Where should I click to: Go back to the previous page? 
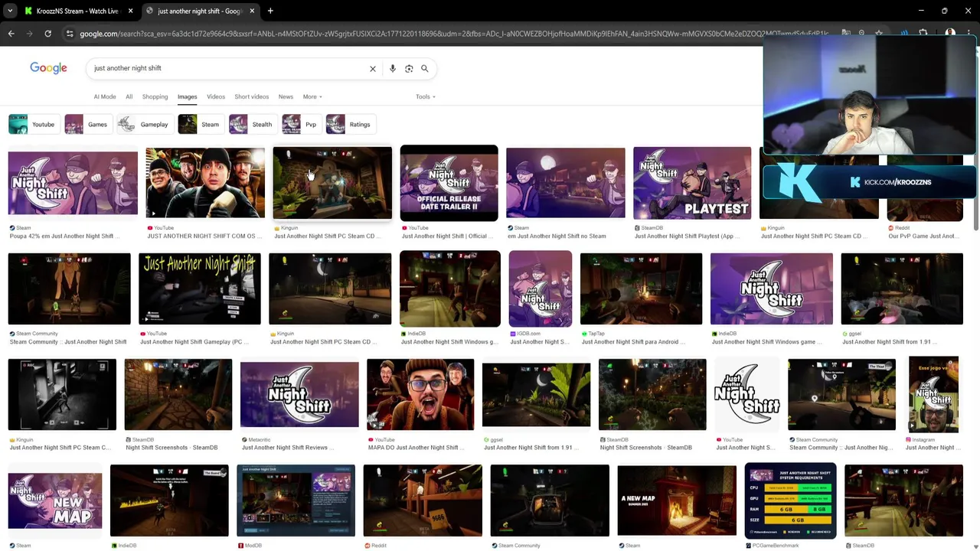point(11,34)
